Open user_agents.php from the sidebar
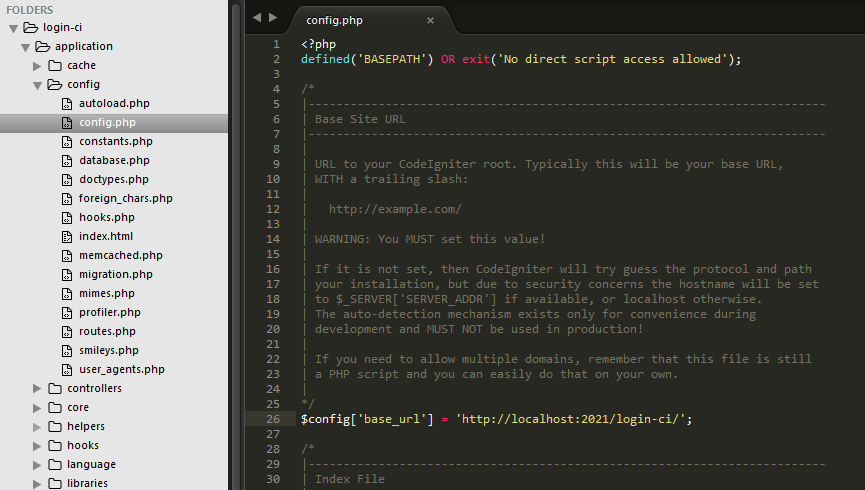The image size is (865, 490). [x=122, y=370]
